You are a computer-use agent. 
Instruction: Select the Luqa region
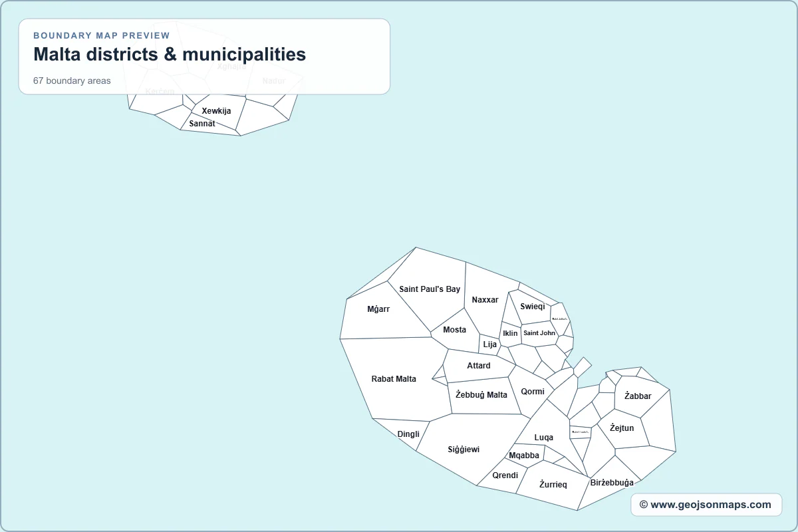point(544,438)
